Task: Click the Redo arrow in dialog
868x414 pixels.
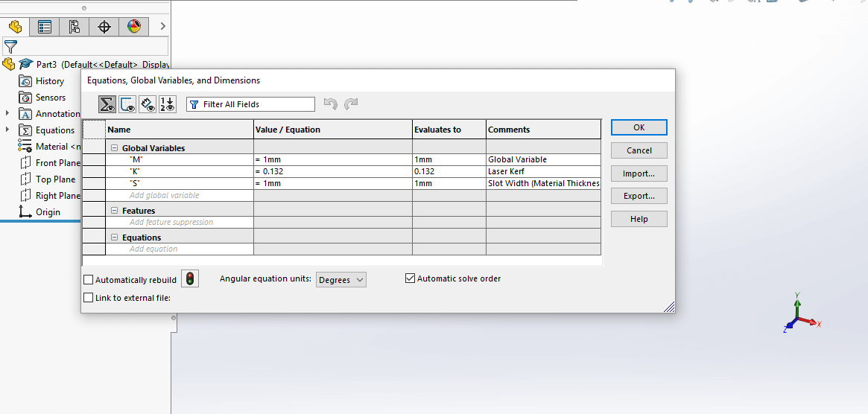Action: coord(351,104)
